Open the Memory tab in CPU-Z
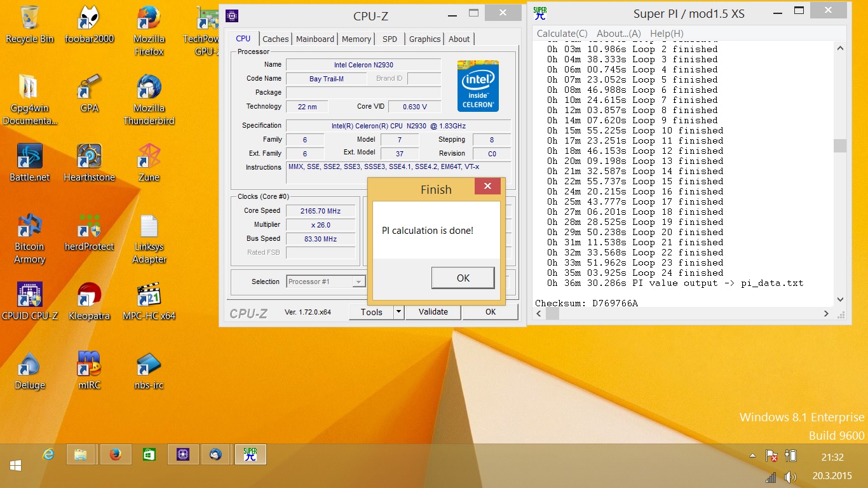The width and height of the screenshot is (868, 488). tap(356, 39)
